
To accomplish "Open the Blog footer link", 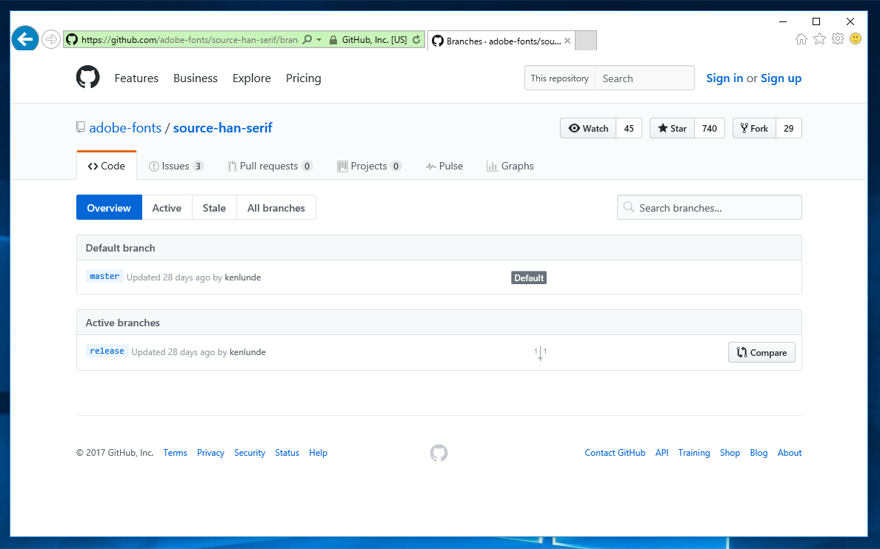I will (759, 452).
